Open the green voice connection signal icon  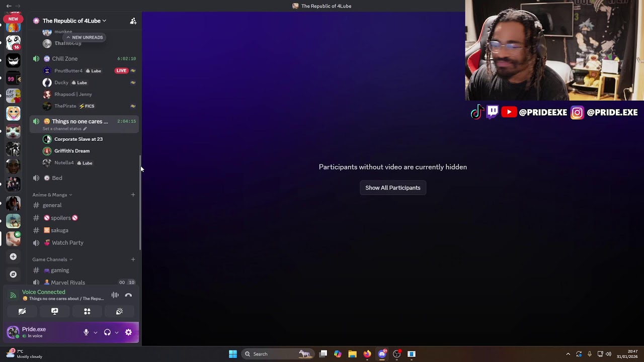(13, 295)
